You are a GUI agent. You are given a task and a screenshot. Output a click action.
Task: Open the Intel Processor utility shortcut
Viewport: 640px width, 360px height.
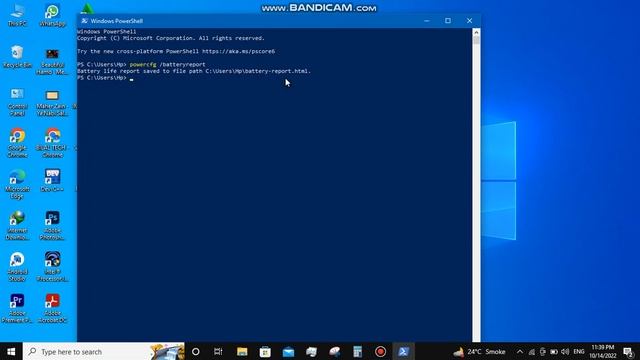pyautogui.click(x=52, y=267)
